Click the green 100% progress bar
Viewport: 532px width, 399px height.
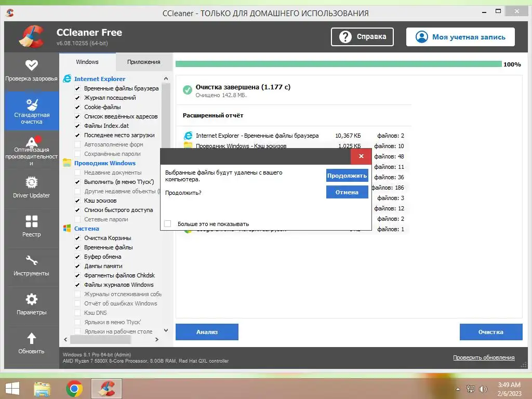tap(339, 64)
